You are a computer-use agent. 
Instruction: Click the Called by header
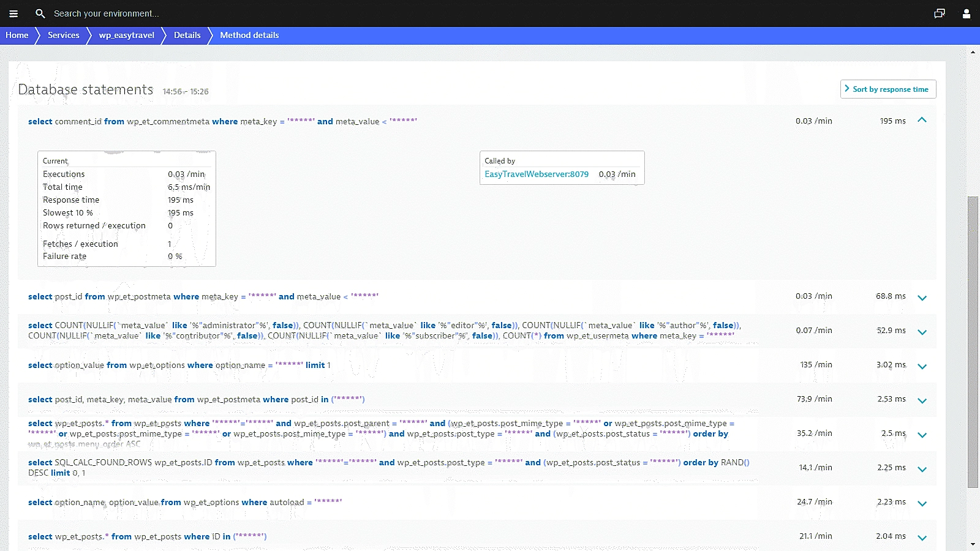[x=500, y=161]
